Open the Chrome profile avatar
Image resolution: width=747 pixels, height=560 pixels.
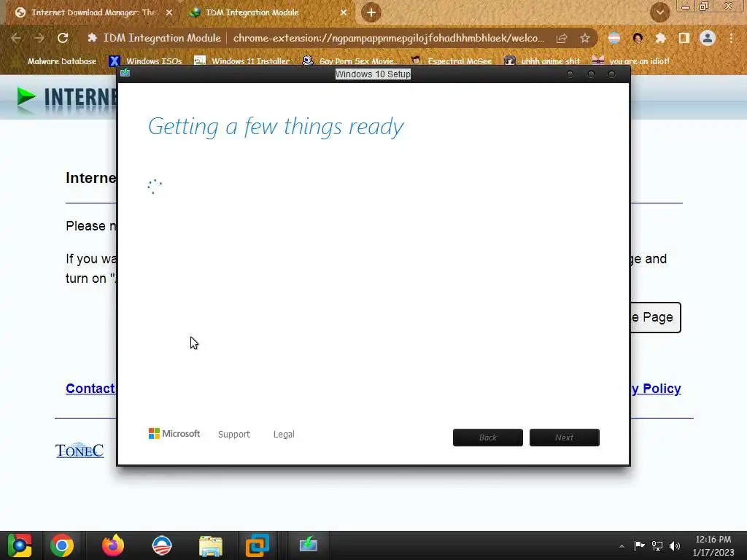click(708, 38)
